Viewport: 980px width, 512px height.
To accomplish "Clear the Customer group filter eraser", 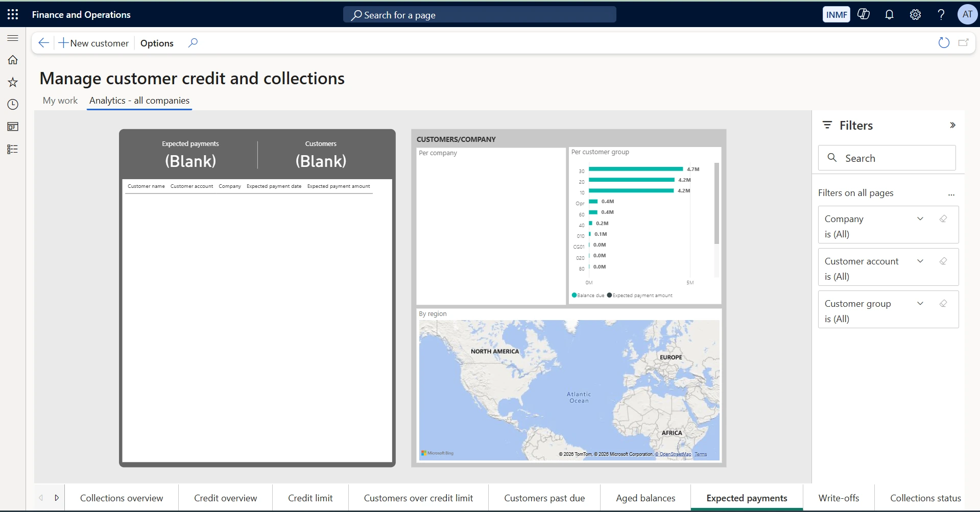I will [x=943, y=303].
